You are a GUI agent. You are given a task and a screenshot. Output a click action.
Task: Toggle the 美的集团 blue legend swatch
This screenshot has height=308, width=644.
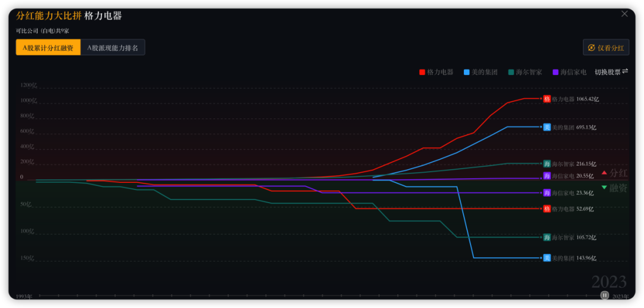pos(466,72)
